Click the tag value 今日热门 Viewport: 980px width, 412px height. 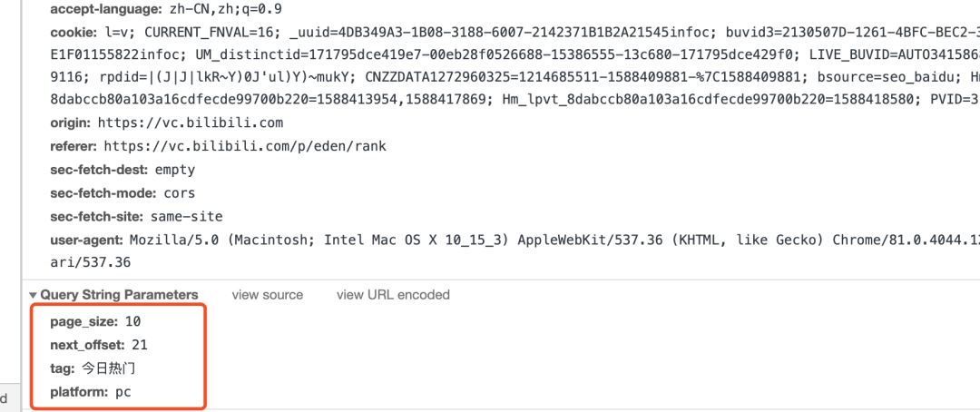click(x=109, y=368)
